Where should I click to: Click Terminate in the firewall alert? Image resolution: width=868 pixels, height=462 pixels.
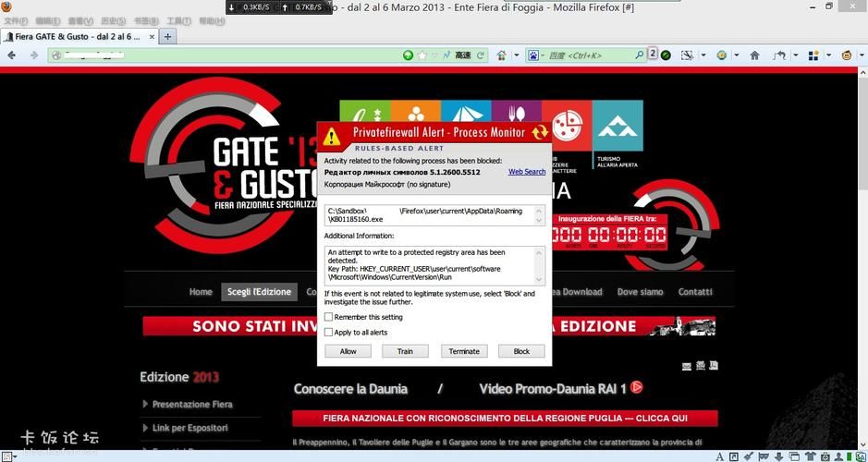[x=464, y=351]
